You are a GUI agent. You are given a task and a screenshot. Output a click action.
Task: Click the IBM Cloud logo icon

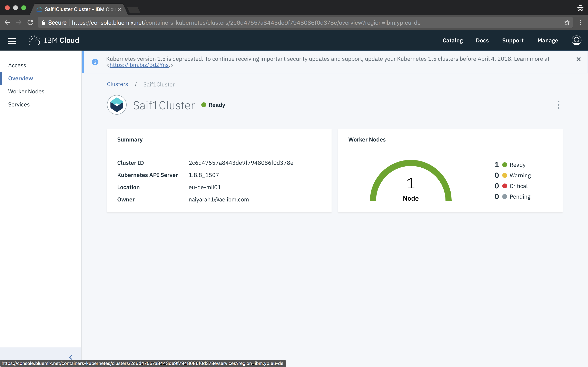click(x=34, y=41)
